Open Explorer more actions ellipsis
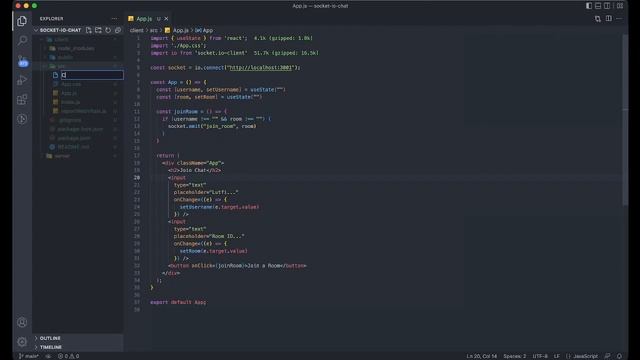This screenshot has width=640, height=360. (x=114, y=19)
